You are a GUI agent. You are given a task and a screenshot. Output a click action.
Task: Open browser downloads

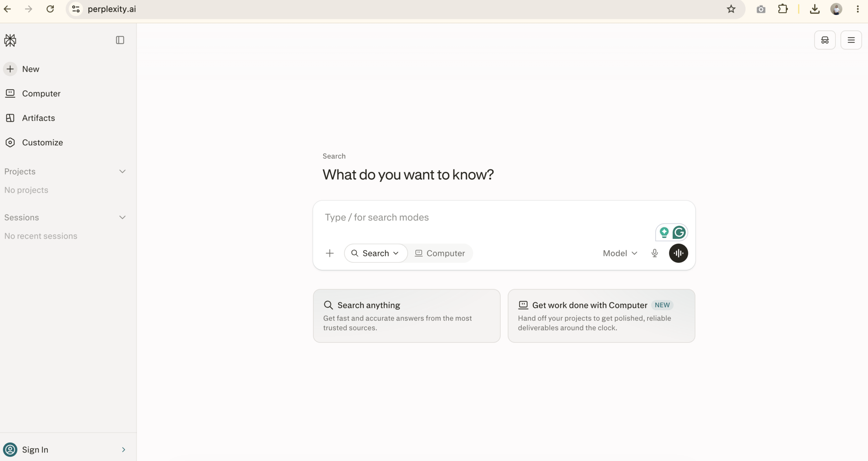[814, 9]
